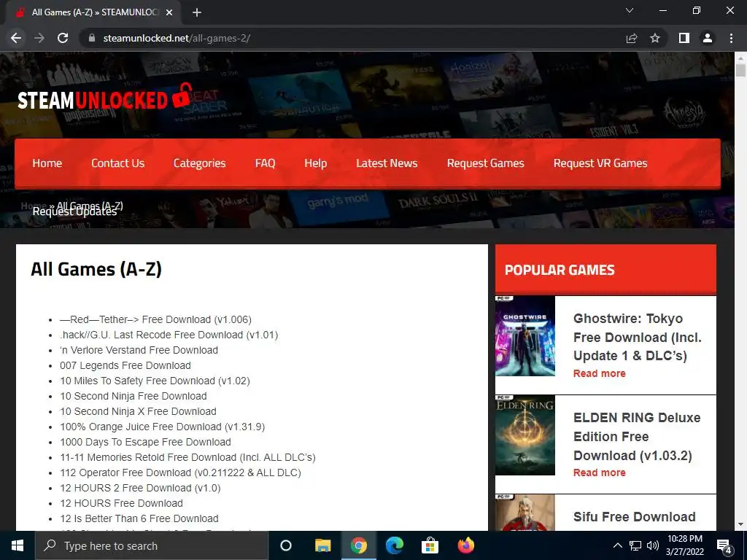The width and height of the screenshot is (747, 560).
Task: Launch File Explorer from taskbar
Action: 322,545
